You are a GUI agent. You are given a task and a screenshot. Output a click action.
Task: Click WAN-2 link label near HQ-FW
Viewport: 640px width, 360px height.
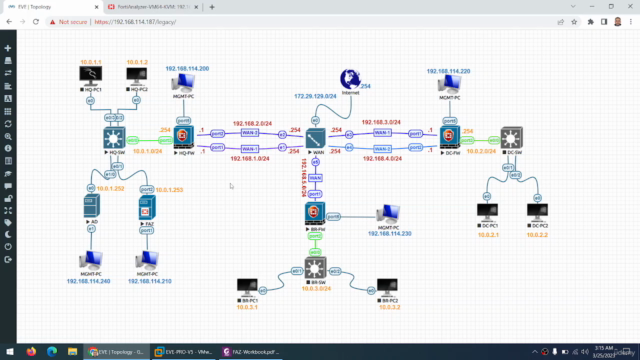tap(249, 133)
